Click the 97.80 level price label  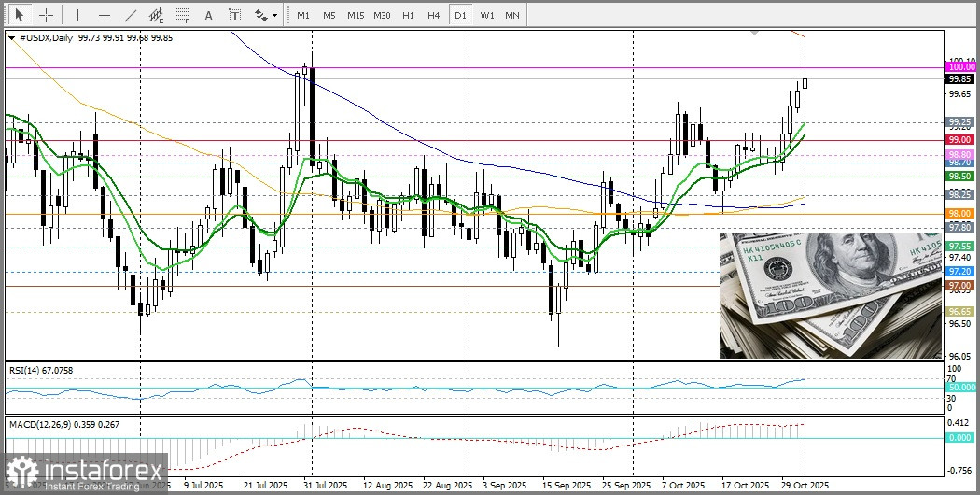(x=960, y=227)
